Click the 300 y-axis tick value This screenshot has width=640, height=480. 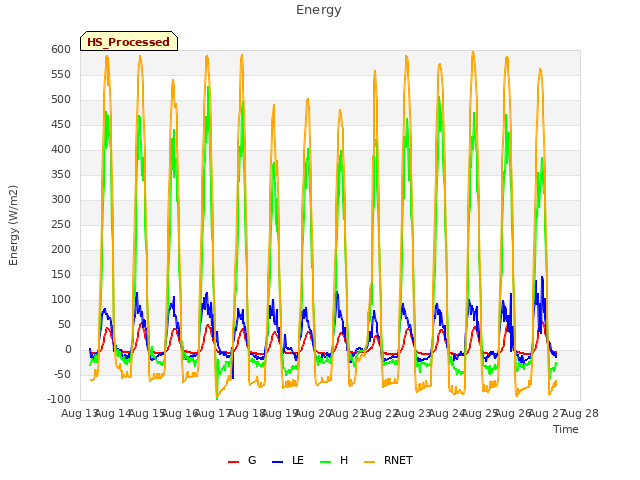click(x=61, y=200)
